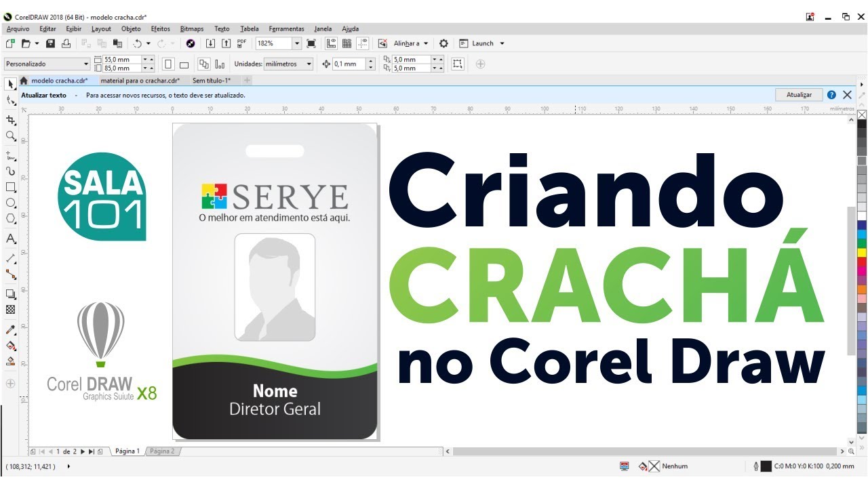
Task: Select the Zoom magnifier tool
Action: click(10, 136)
